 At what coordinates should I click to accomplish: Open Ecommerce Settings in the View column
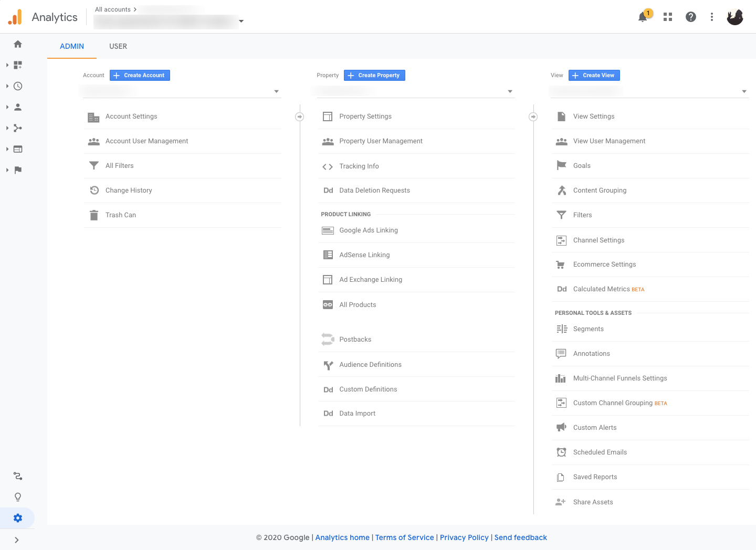(x=604, y=264)
